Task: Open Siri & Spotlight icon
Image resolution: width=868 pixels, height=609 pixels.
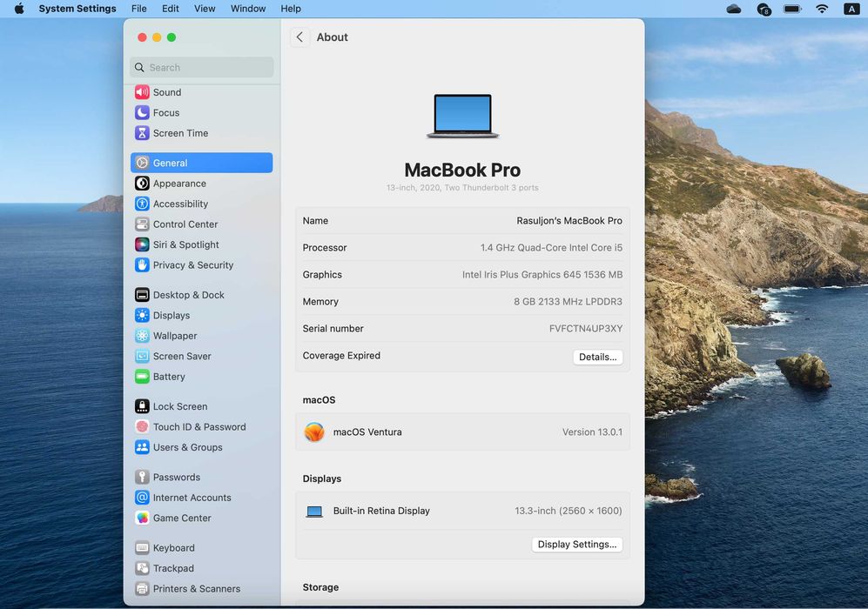Action: pos(142,244)
